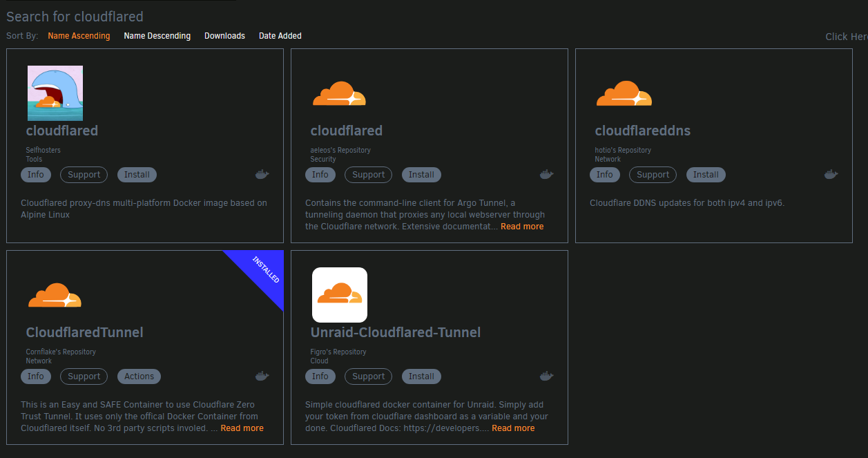Viewport: 868px width, 458px height.
Task: Click Docker whale icon on Unraid-Cloudflared-Tunnel card
Action: click(x=546, y=376)
